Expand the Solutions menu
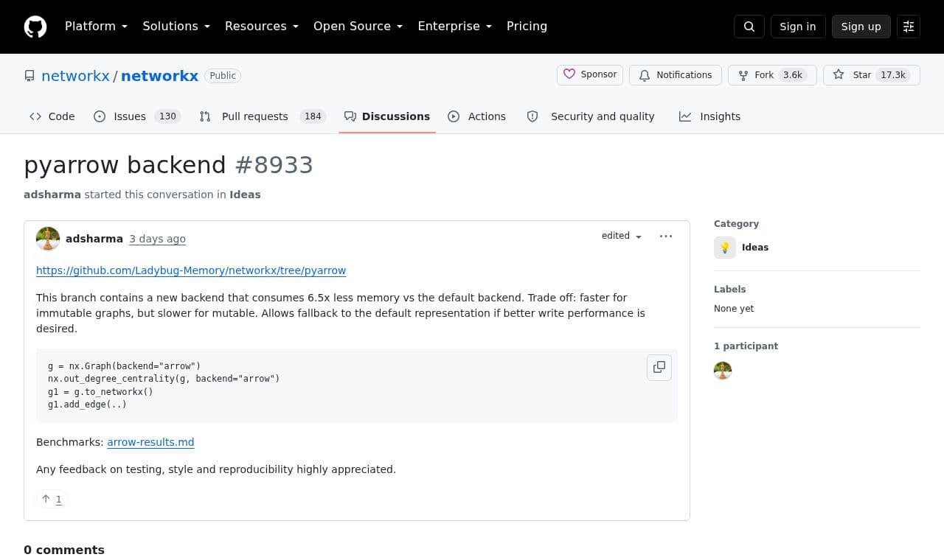The image size is (944, 560). tap(176, 27)
